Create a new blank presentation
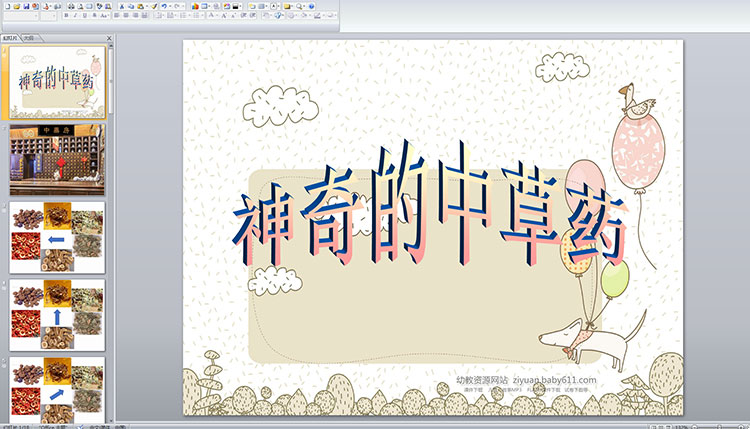 coord(8,6)
